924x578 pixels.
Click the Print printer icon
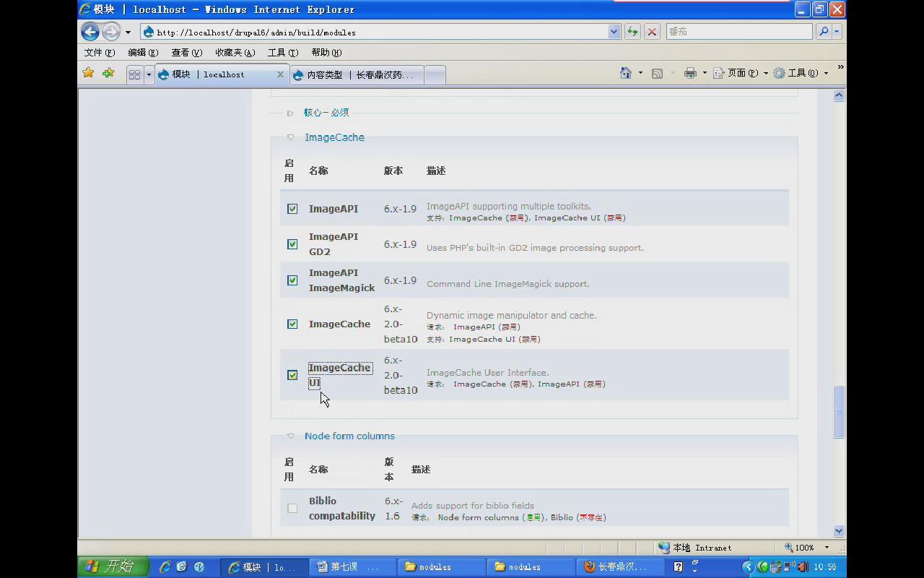coord(690,73)
